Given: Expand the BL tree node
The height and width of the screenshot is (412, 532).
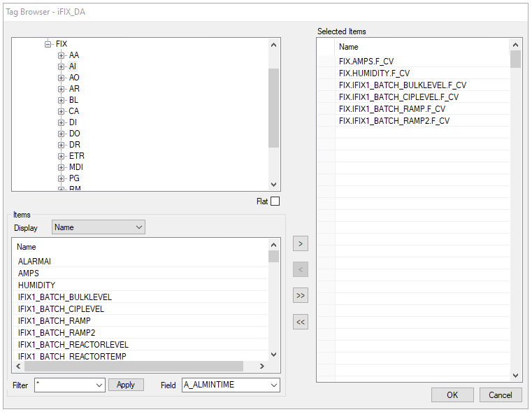Looking at the screenshot, I should pyautogui.click(x=61, y=100).
